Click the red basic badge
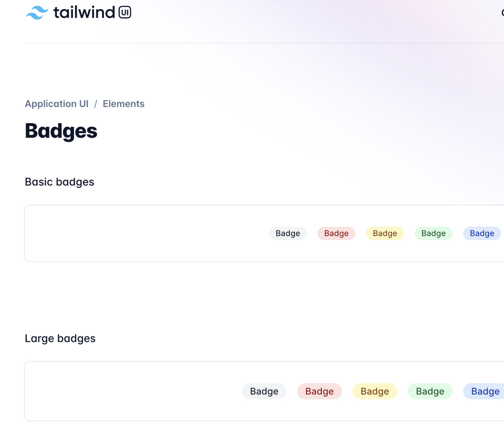 (x=336, y=233)
